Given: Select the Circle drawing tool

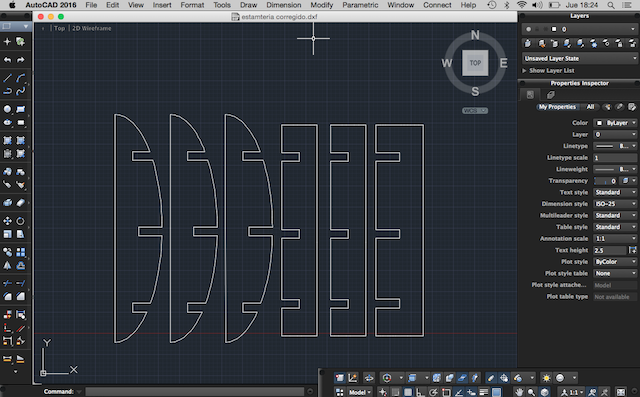Looking at the screenshot, I should click(x=7, y=109).
